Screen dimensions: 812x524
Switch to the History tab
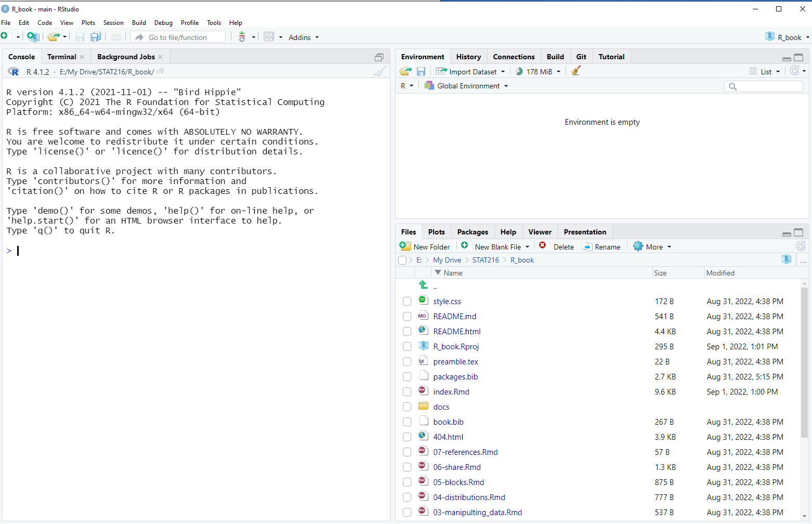click(468, 57)
